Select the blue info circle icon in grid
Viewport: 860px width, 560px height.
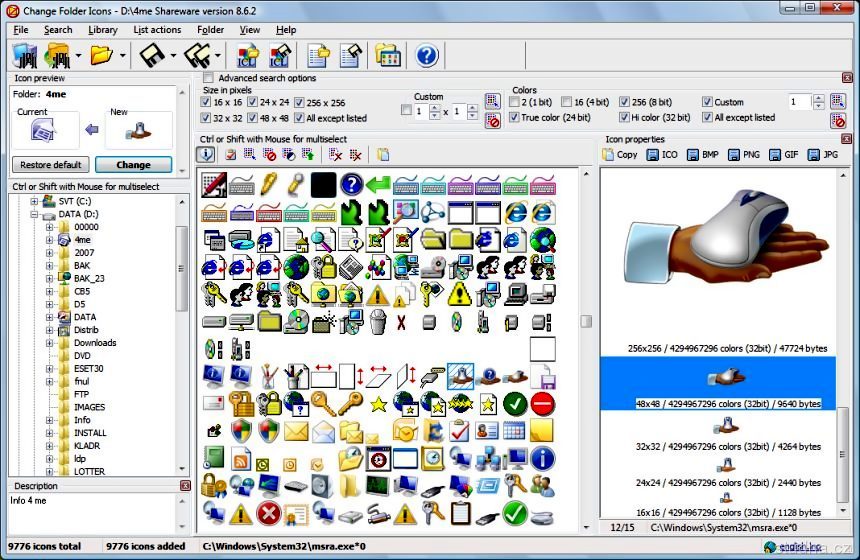(x=542, y=459)
